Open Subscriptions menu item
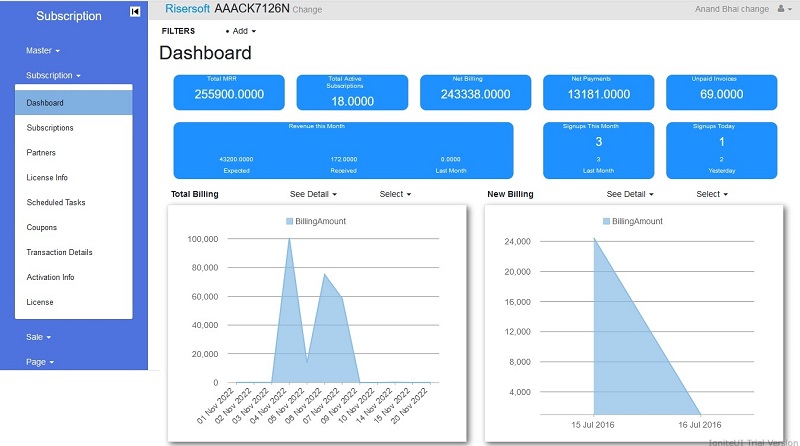800x446 pixels. pyautogui.click(x=50, y=128)
